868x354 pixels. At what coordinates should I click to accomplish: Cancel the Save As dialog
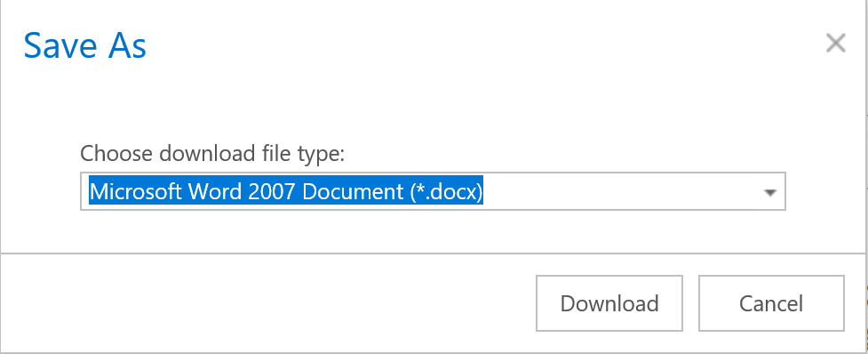(771, 303)
